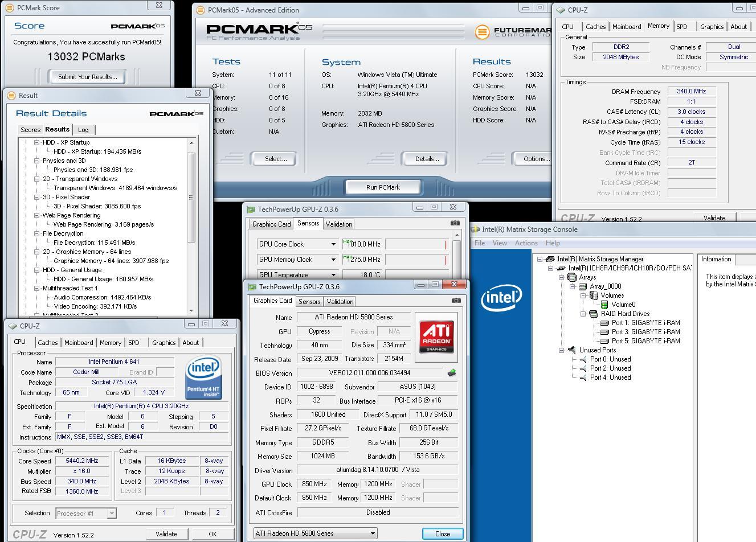The width and height of the screenshot is (756, 542).
Task: Click Validate in the bottom CPU-Z window
Action: (x=166, y=534)
